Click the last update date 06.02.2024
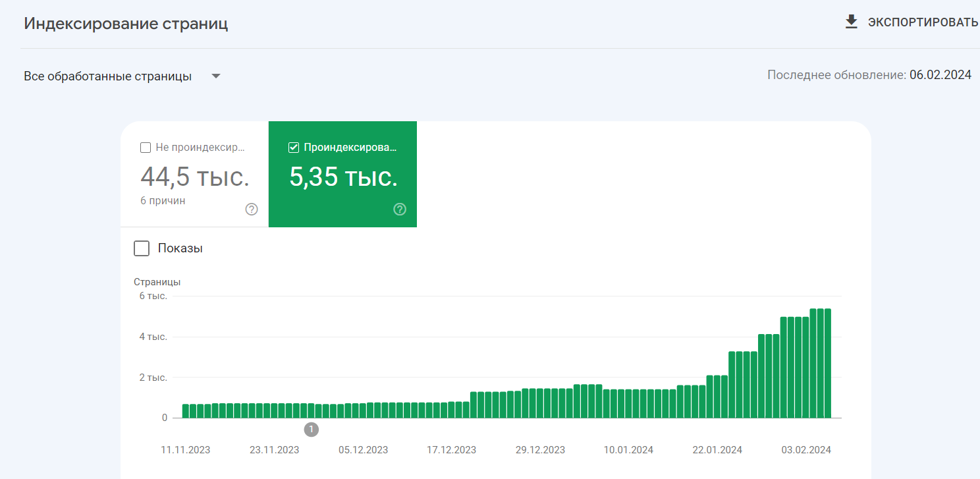The height and width of the screenshot is (479, 980). (x=940, y=75)
